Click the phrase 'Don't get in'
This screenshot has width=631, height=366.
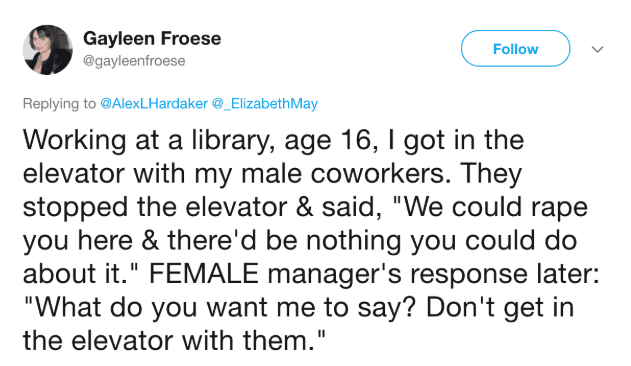coord(500,308)
